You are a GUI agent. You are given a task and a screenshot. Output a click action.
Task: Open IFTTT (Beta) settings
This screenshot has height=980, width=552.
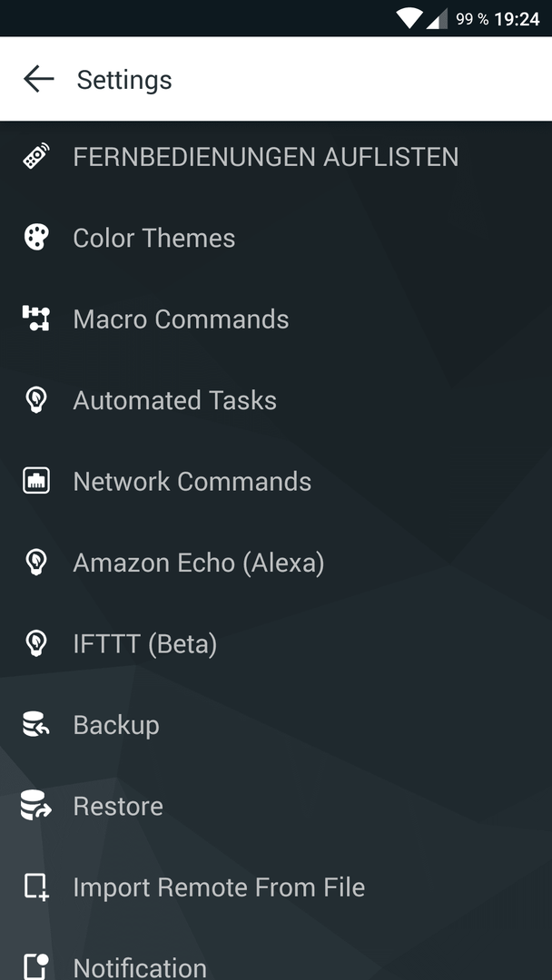point(276,643)
